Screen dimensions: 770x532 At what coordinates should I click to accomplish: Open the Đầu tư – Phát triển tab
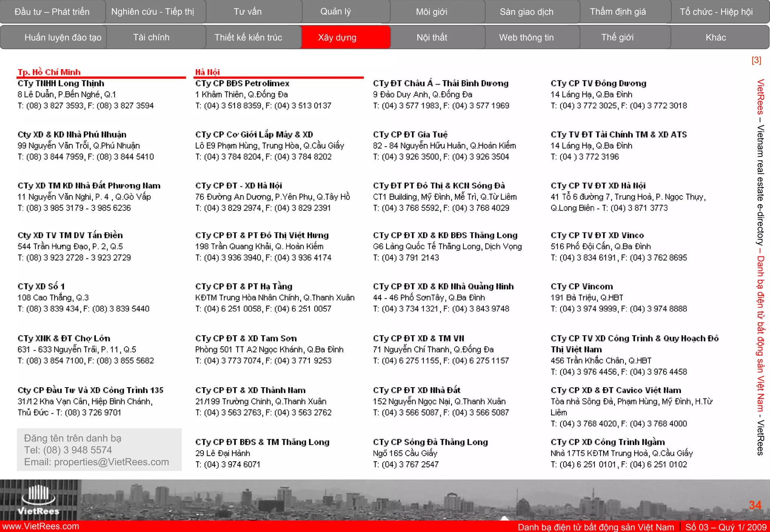click(x=52, y=12)
